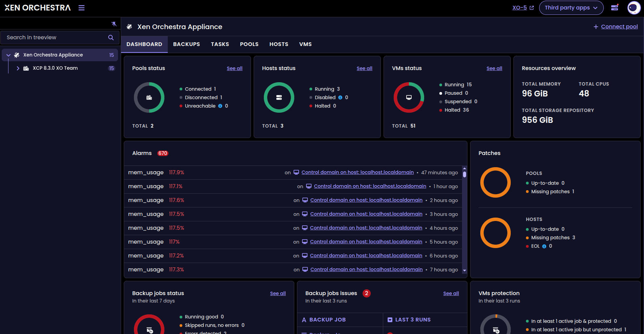The height and width of the screenshot is (334, 644).
Task: Click in the Search in treeview field
Action: 56,38
